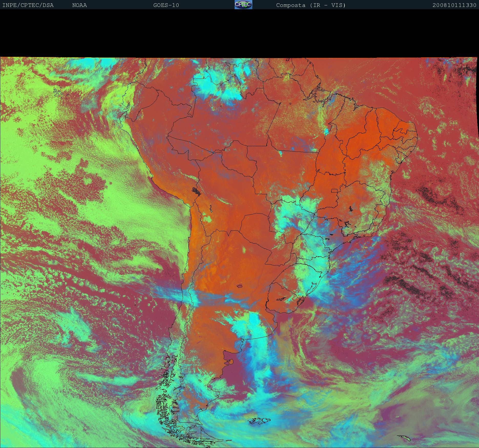Click the green Salar de Uyuni patch

(x=207, y=219)
